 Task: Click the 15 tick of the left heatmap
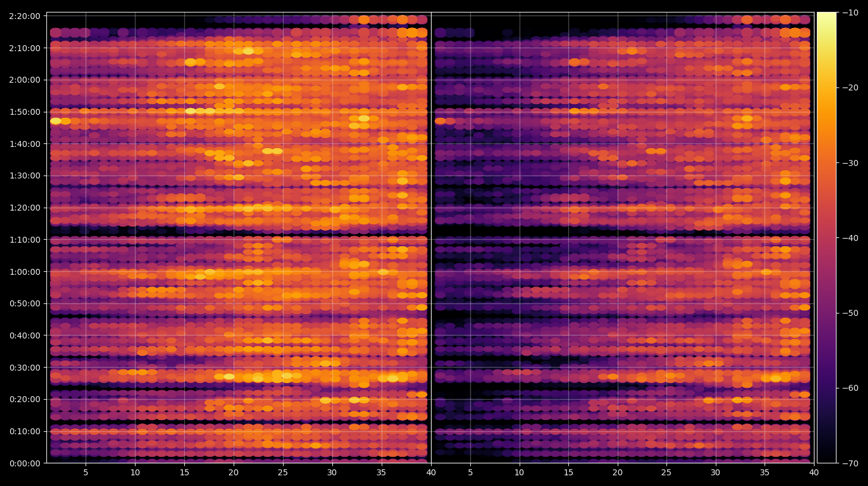(x=184, y=473)
